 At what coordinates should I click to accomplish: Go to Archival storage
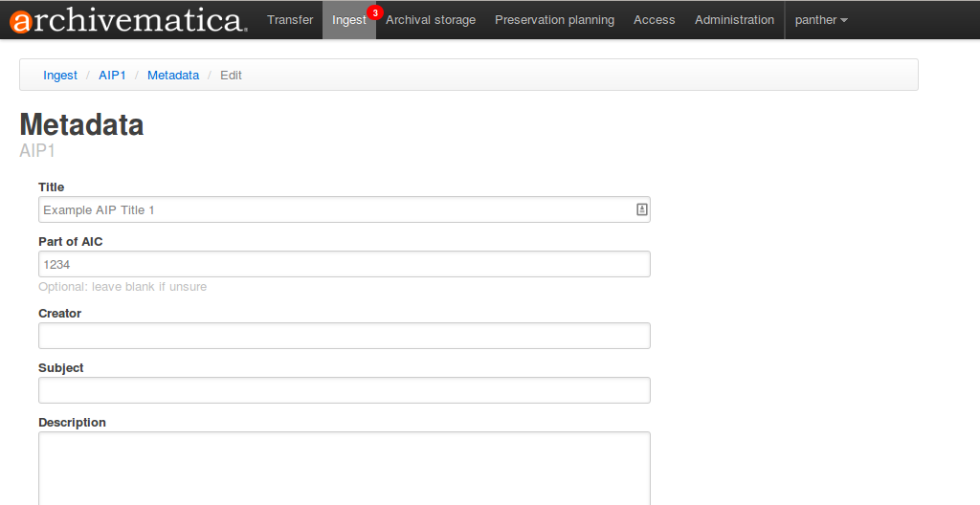pos(431,20)
